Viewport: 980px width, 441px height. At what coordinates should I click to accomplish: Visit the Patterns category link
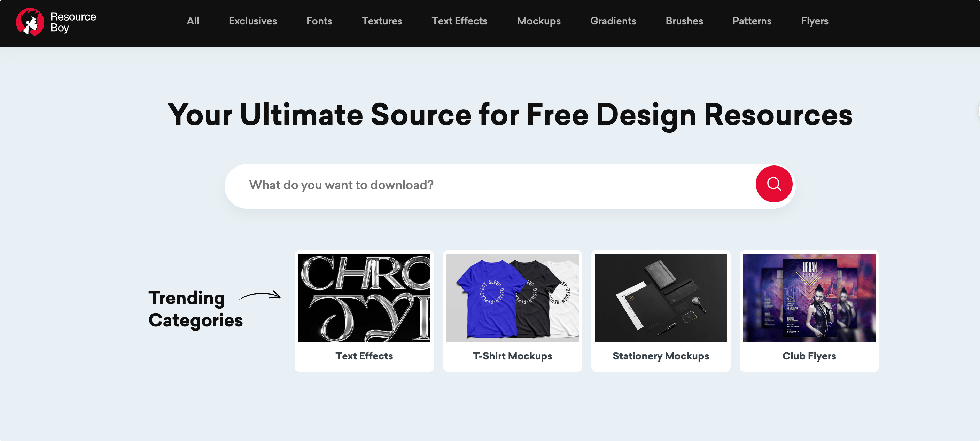(x=752, y=21)
